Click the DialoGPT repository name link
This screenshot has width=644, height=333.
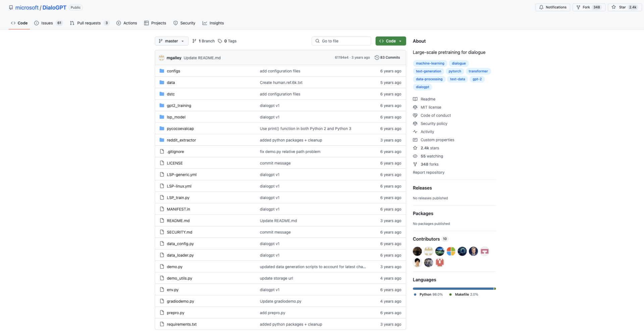tap(54, 7)
